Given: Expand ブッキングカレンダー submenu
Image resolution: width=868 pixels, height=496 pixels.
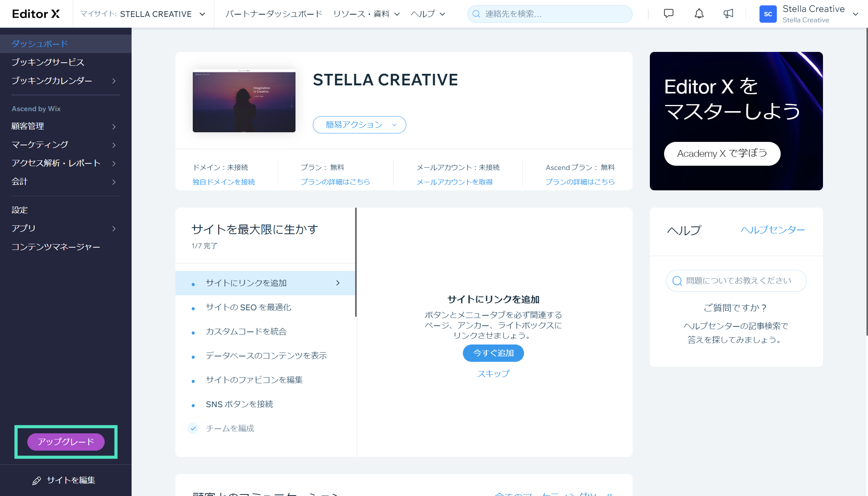Looking at the screenshot, I should pos(114,81).
